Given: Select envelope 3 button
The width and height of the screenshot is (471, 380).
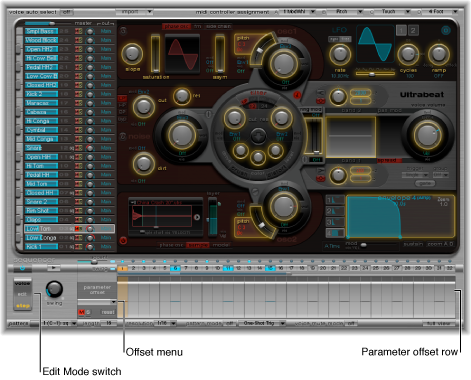Looking at the screenshot, I should (x=334, y=222).
